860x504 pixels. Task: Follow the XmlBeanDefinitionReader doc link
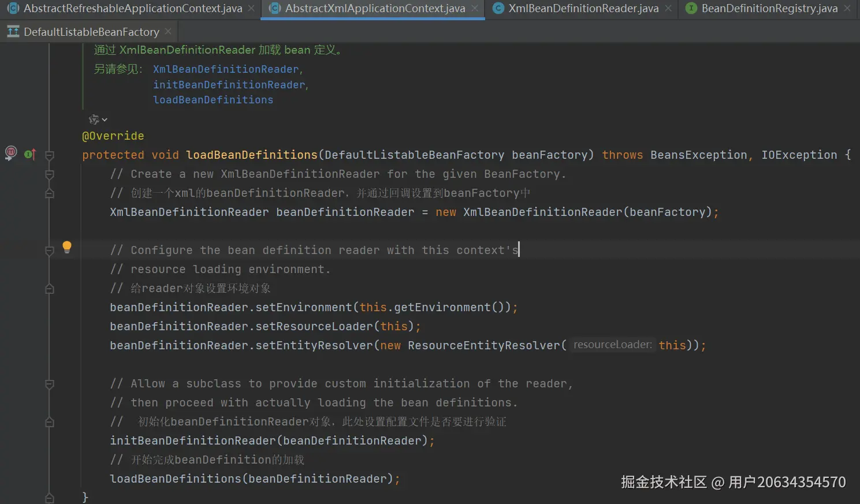[226, 69]
